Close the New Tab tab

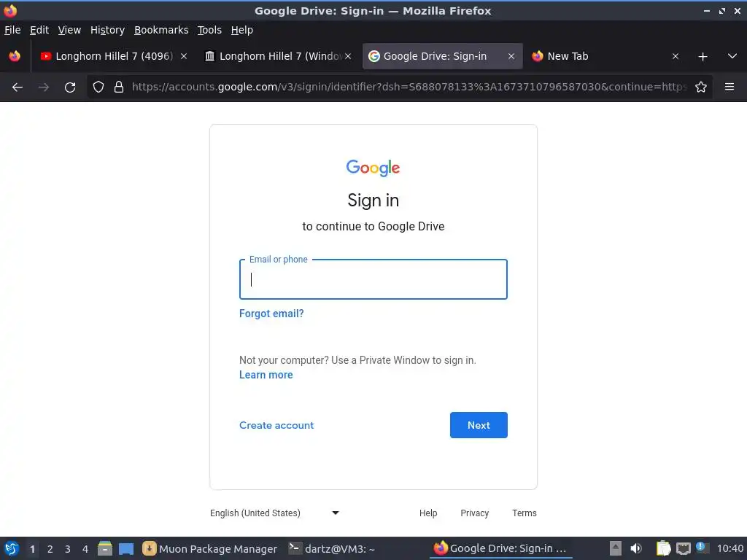[x=676, y=56]
